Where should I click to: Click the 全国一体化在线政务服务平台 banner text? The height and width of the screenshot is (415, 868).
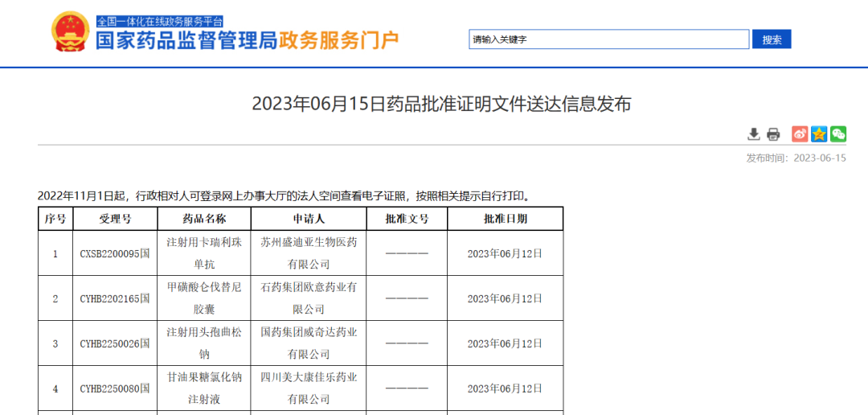point(160,21)
